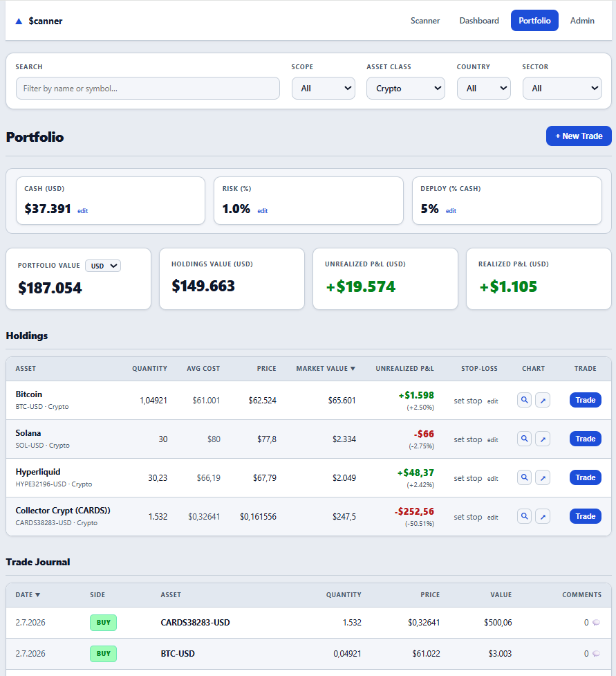
Task: Sort holdings by Market Value arrow
Action: [353, 369]
